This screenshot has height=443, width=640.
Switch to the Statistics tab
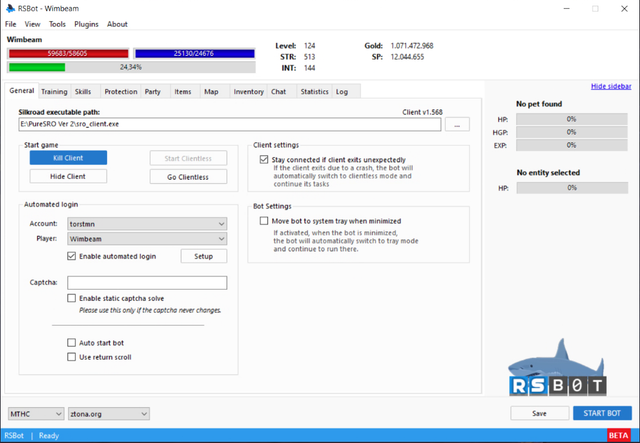[314, 91]
